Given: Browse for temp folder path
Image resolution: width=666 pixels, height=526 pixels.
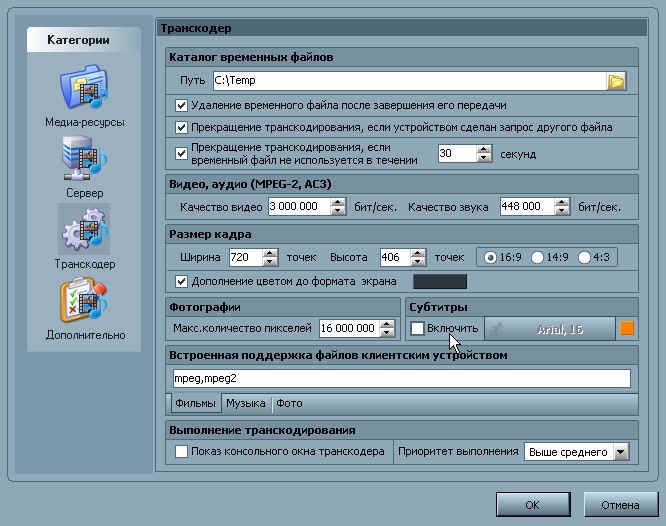Looking at the screenshot, I should point(616,81).
